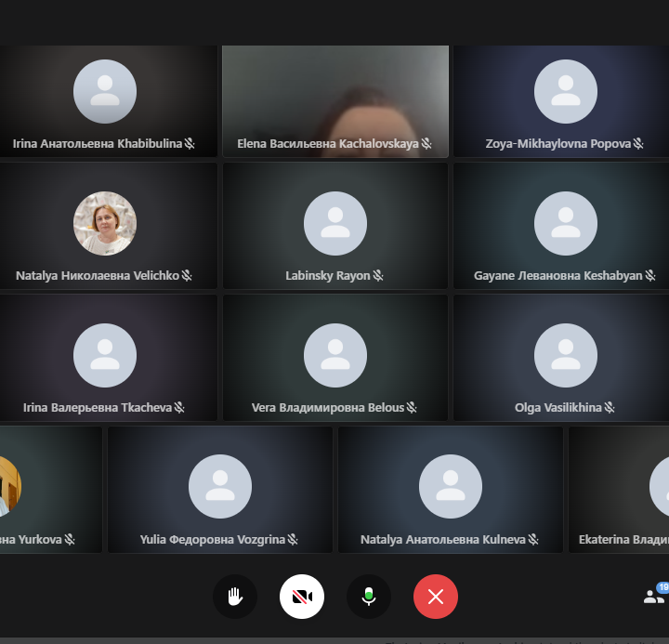The image size is (669, 644).
Task: Click Olga Vasilikhina's avatar
Action: coord(566,355)
